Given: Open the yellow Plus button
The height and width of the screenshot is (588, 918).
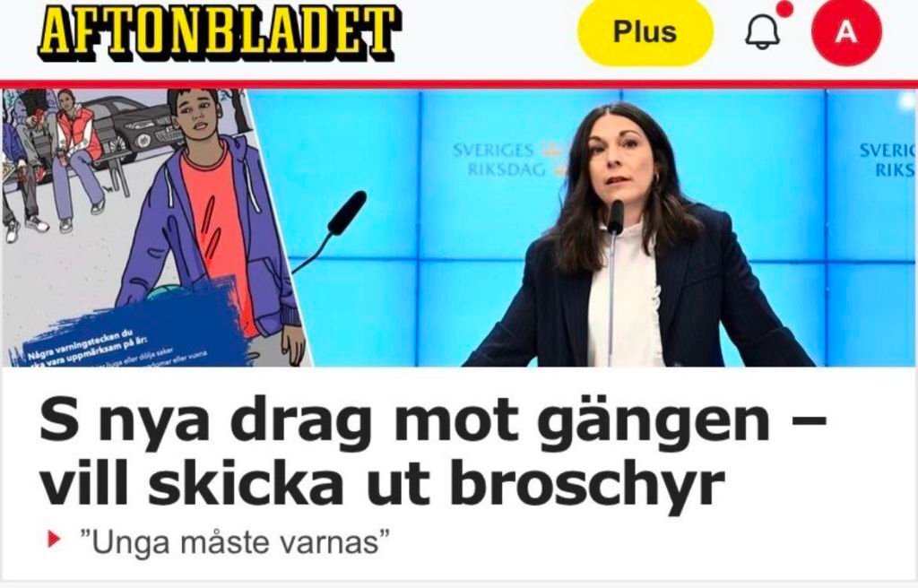Looking at the screenshot, I should 645,31.
